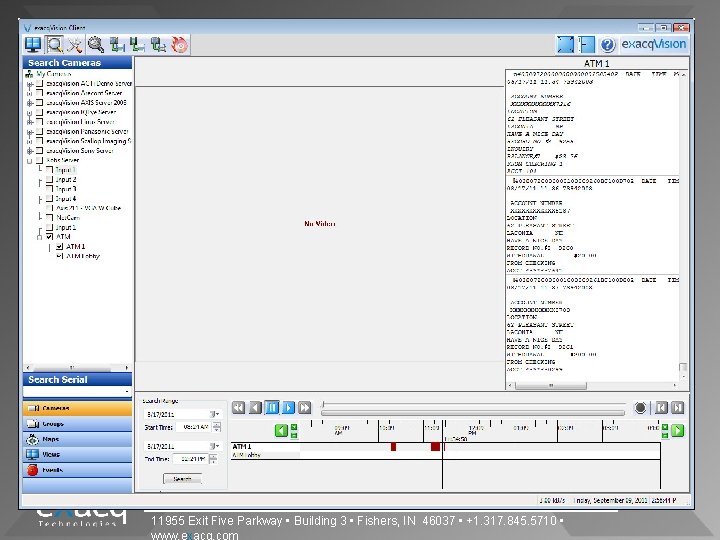Screen dimensions: 720x540
Task: Open the Setup tools icon
Action: [74, 45]
